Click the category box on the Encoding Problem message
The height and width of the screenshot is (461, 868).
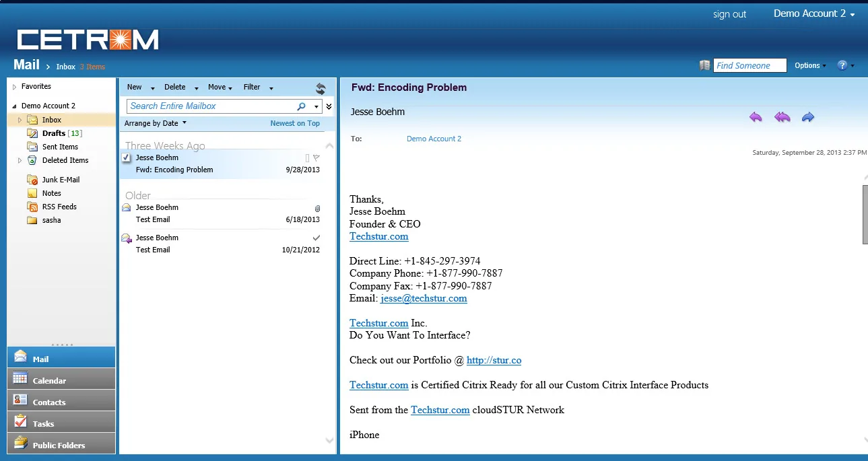point(307,158)
